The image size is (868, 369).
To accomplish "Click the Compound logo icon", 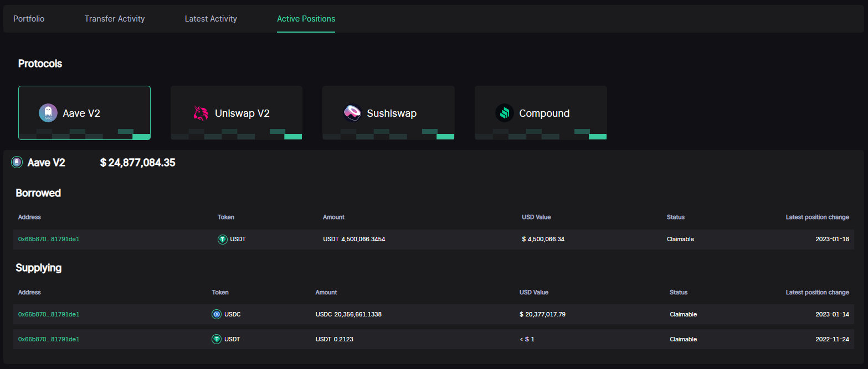I will (x=505, y=113).
